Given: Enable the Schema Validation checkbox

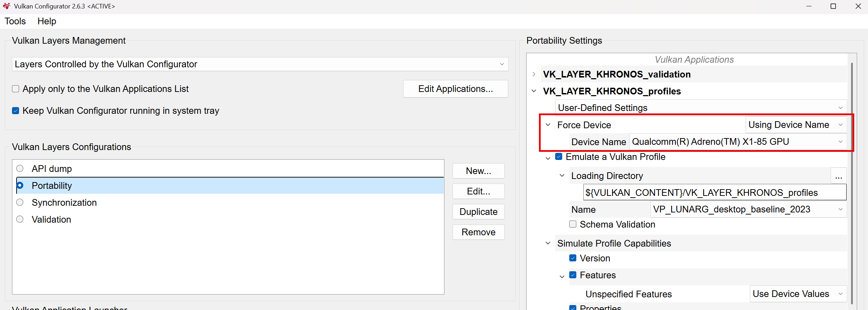Looking at the screenshot, I should click(573, 224).
